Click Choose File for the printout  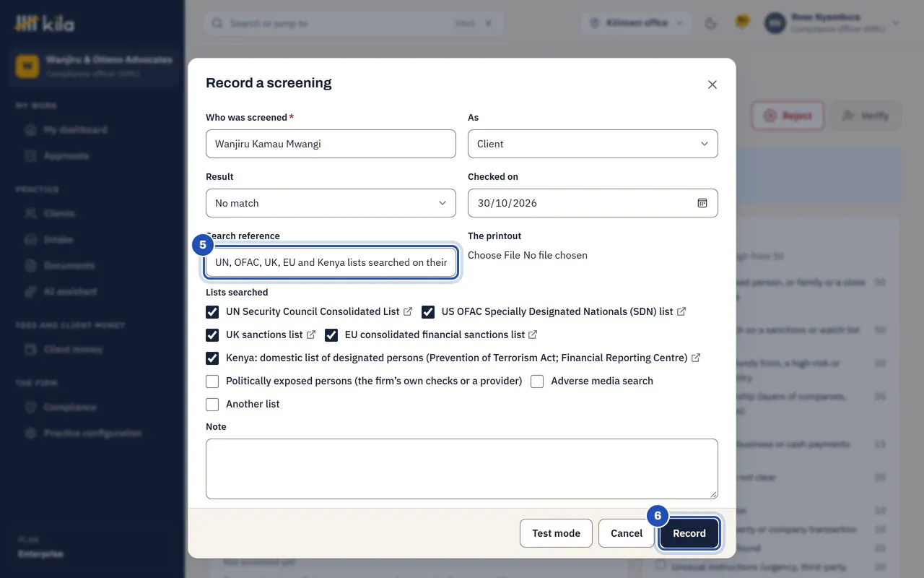point(494,255)
